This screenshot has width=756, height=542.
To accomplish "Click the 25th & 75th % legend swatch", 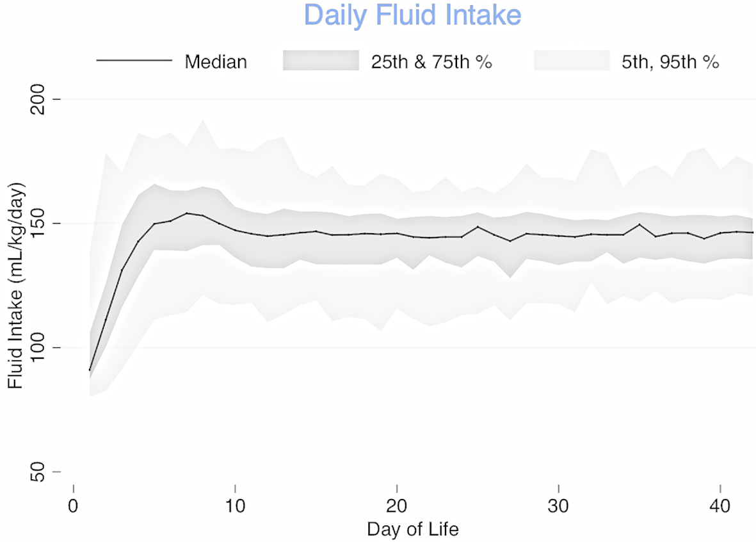I will 320,61.
